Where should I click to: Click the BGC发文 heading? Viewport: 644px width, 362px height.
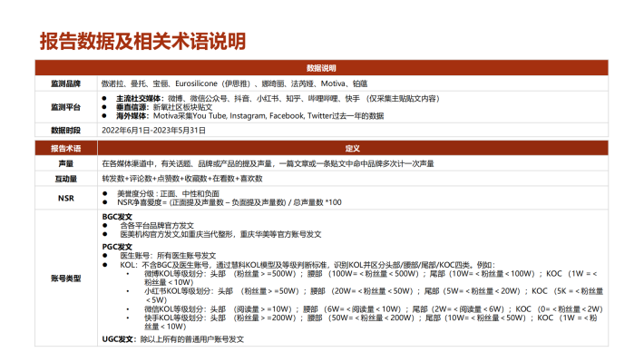tap(117, 217)
